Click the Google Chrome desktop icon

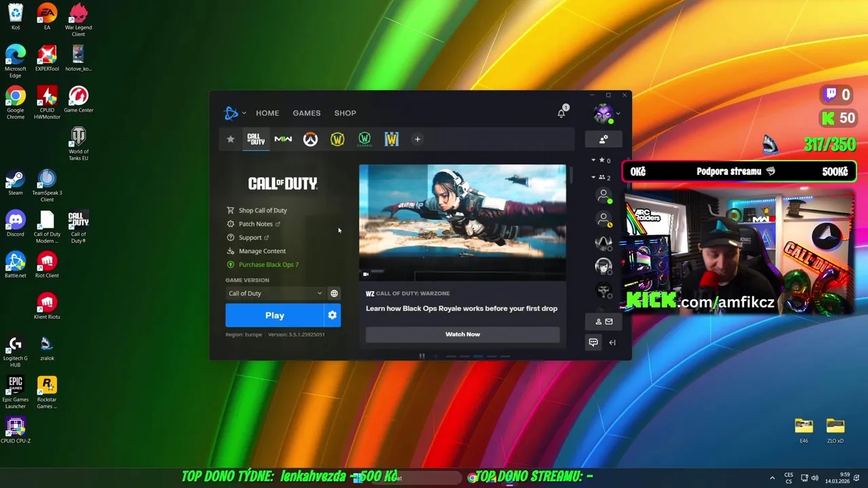coord(16,102)
